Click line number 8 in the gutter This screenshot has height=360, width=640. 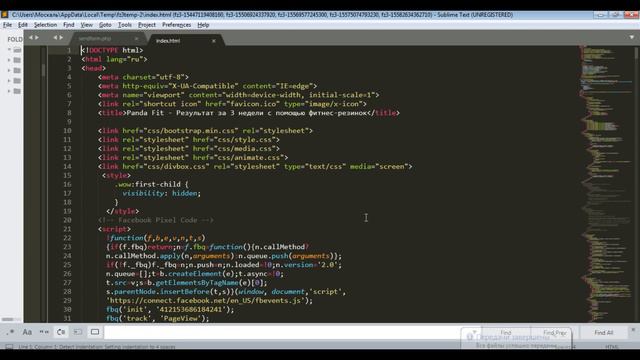point(69,113)
